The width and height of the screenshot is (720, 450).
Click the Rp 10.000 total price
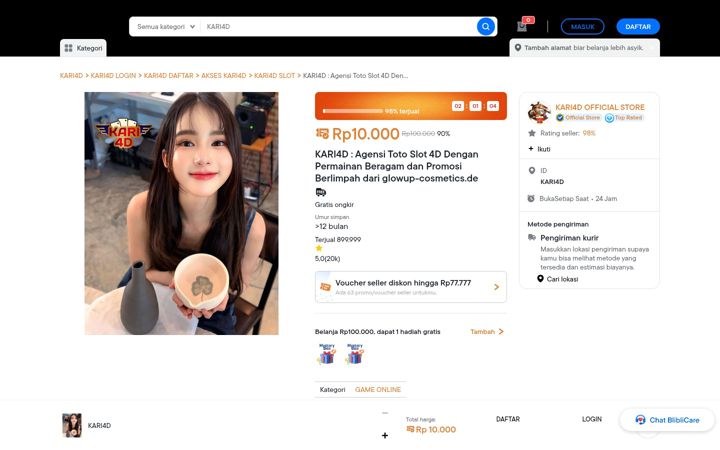[436, 429]
